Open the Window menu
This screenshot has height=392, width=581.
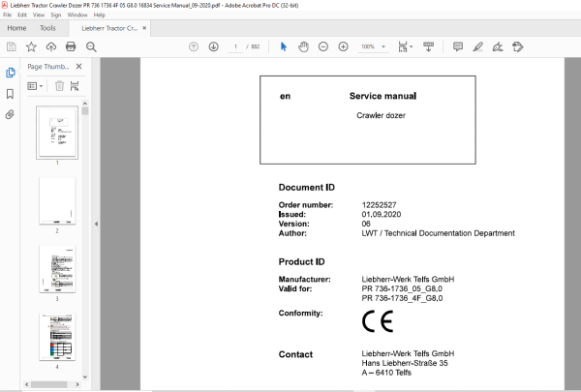[x=77, y=15]
